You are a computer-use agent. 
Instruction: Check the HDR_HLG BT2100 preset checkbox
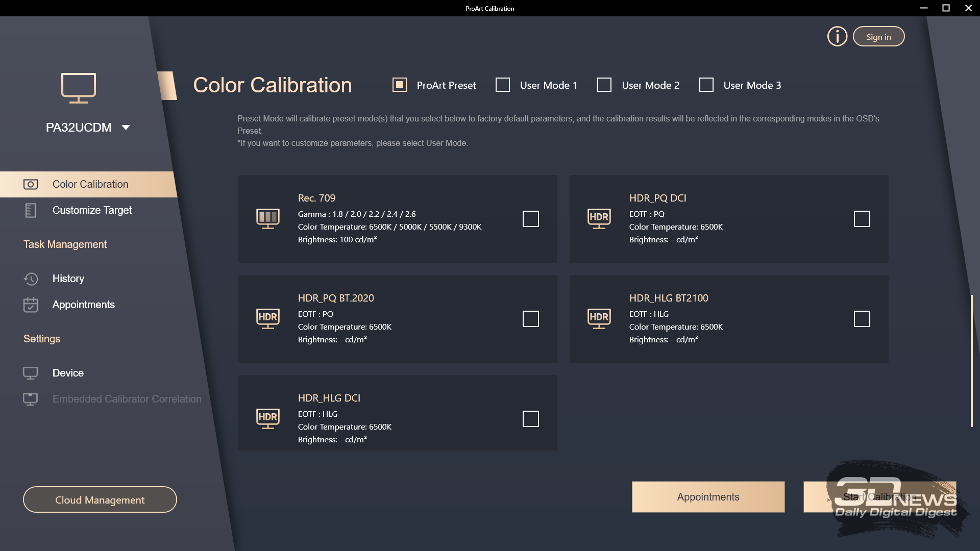point(862,319)
